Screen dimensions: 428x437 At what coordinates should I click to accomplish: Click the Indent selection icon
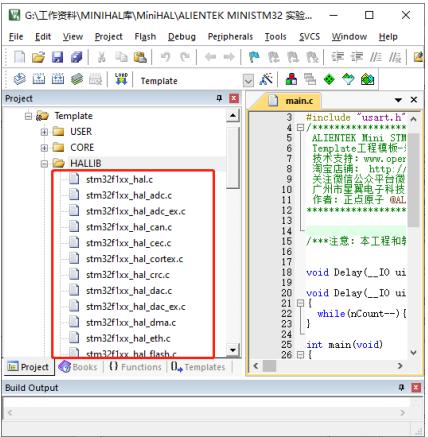click(337, 57)
